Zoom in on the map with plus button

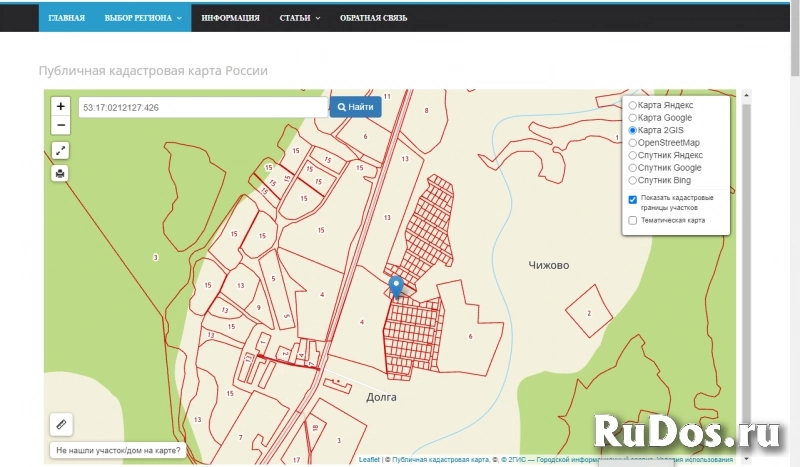pos(61,106)
